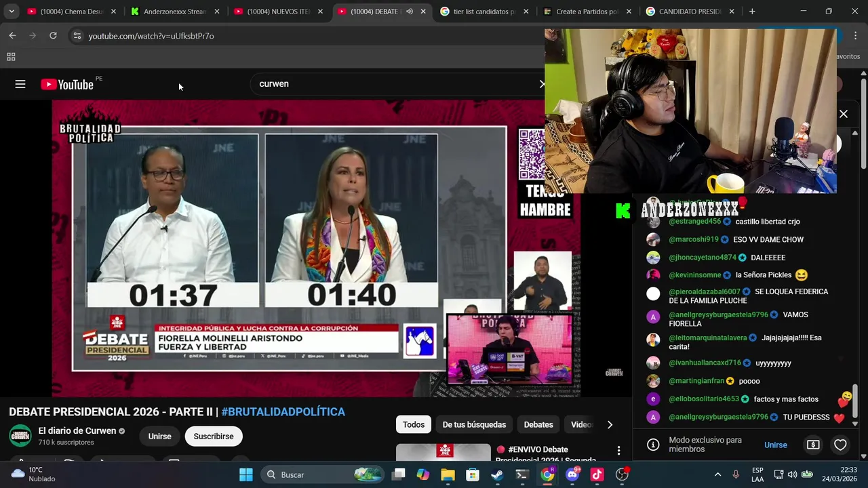Click the debate video player

(x=316, y=249)
